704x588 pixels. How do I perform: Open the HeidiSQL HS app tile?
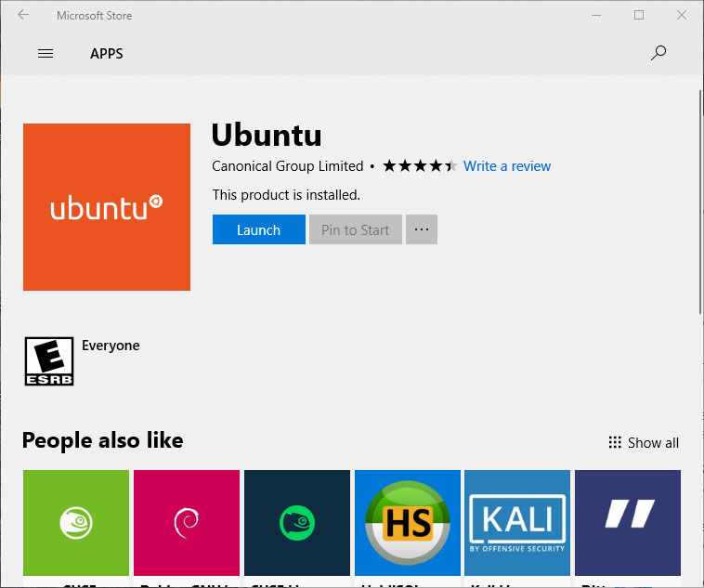[407, 523]
